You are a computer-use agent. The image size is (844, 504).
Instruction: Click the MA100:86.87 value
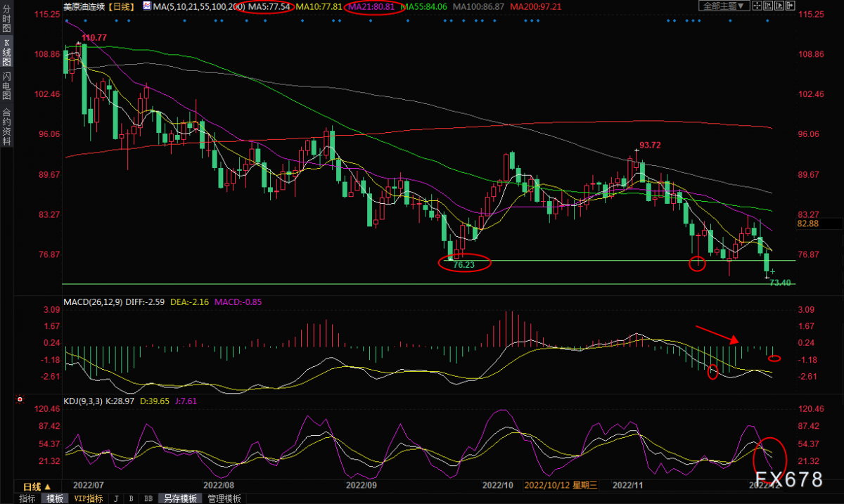point(478,6)
